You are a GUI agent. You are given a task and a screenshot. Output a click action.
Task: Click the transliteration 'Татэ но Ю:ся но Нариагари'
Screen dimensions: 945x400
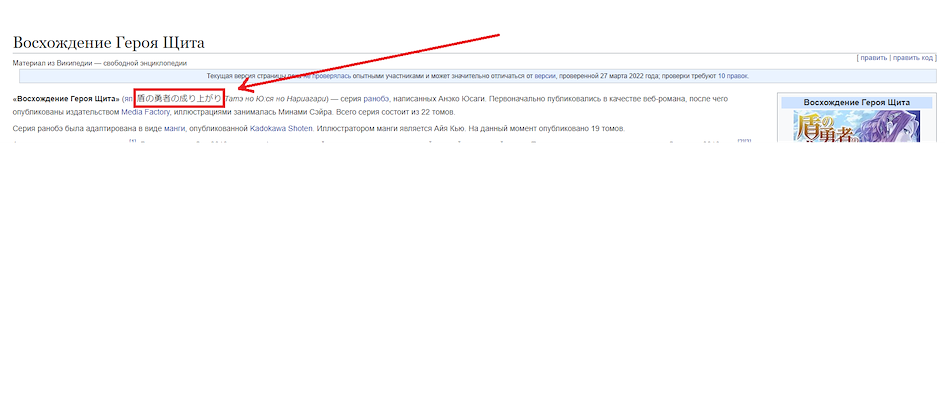[275, 98]
